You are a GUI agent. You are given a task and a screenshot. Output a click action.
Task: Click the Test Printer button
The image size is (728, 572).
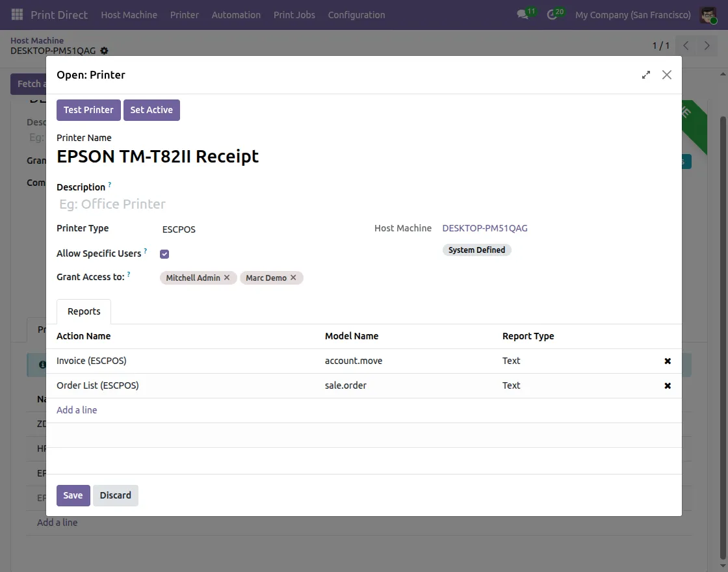pyautogui.click(x=88, y=110)
